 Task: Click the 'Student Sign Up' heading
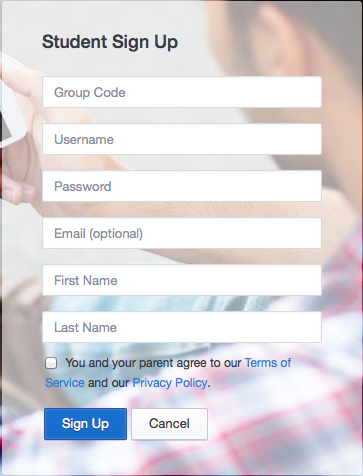pos(110,42)
